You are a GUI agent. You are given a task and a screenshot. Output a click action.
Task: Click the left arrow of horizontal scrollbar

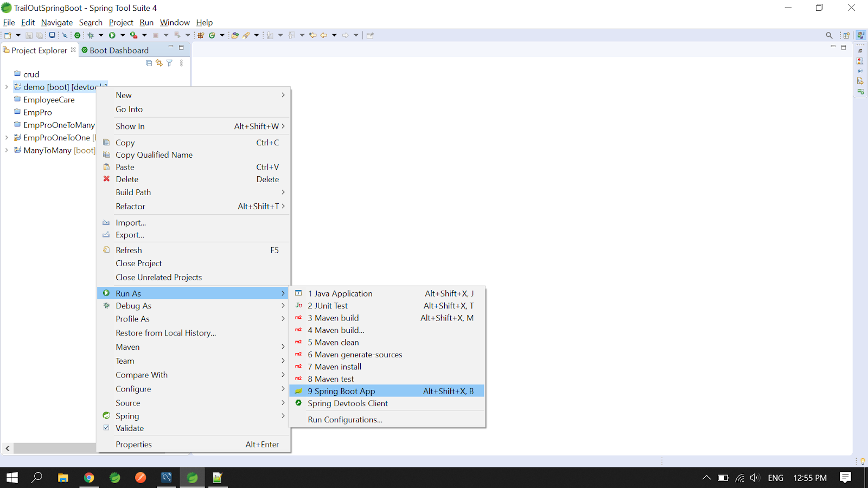pos(8,448)
